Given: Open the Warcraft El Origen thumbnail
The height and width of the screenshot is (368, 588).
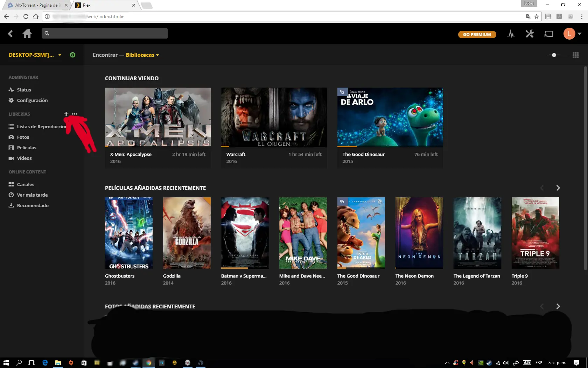Looking at the screenshot, I should [x=274, y=117].
